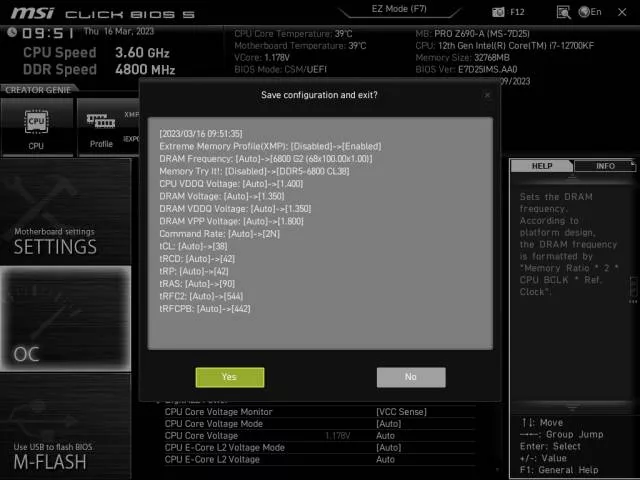Click the F12 screenshot camera icon
The width and height of the screenshot is (640, 480).
[498, 12]
